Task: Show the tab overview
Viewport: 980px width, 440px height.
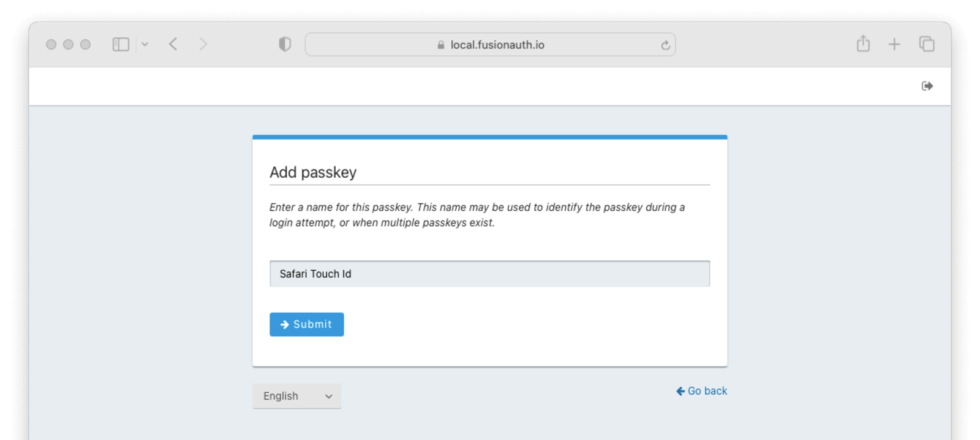Action: [927, 44]
